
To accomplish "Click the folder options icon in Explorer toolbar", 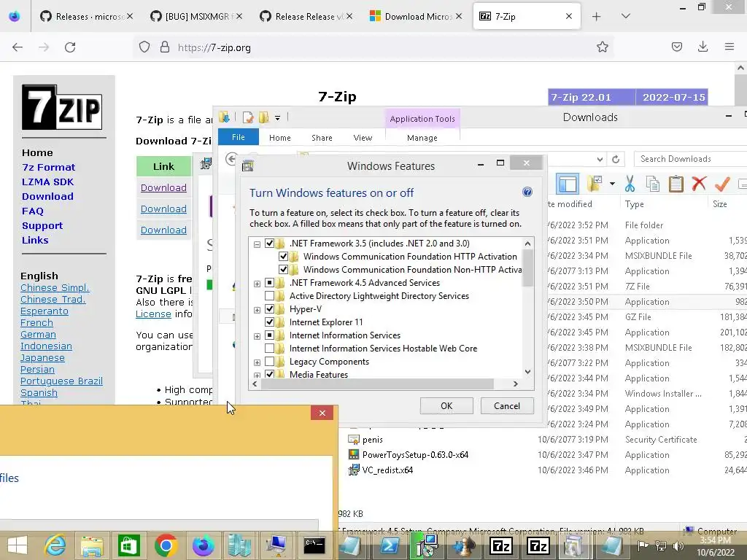I will point(595,183).
